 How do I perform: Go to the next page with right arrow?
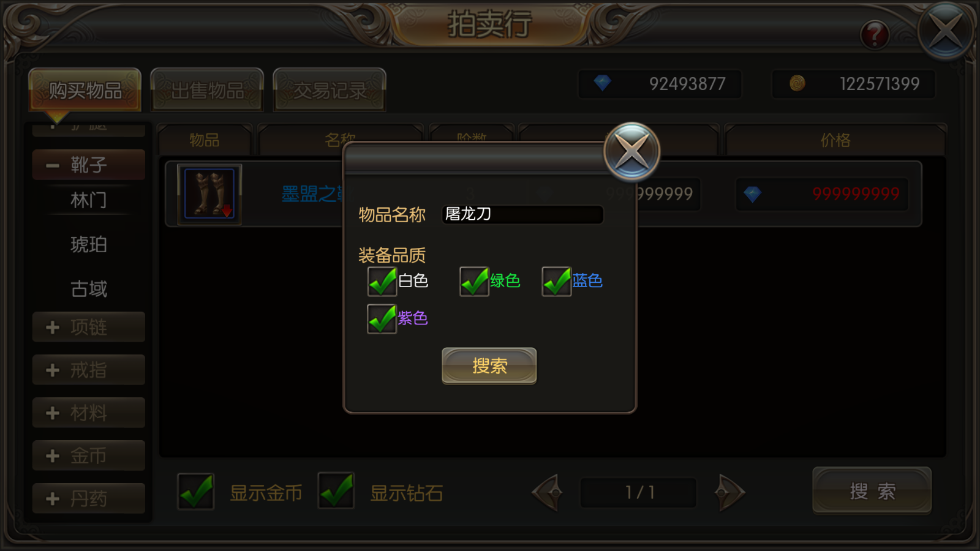[x=729, y=492]
